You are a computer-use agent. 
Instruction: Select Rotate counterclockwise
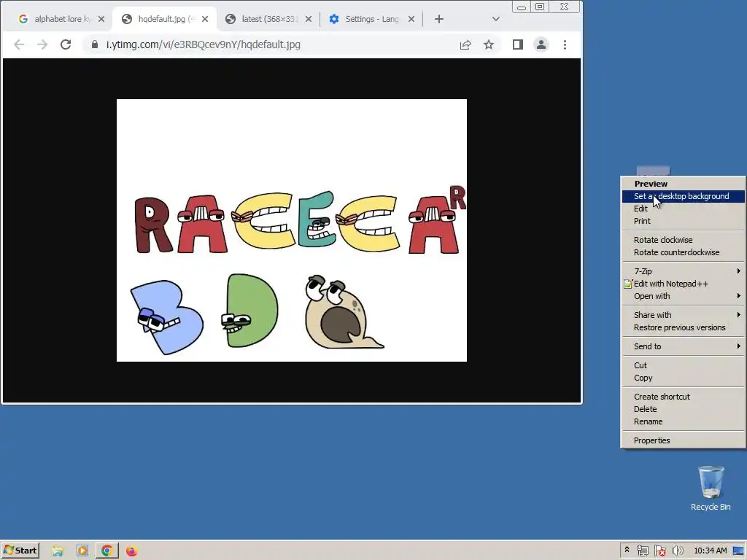click(x=683, y=252)
